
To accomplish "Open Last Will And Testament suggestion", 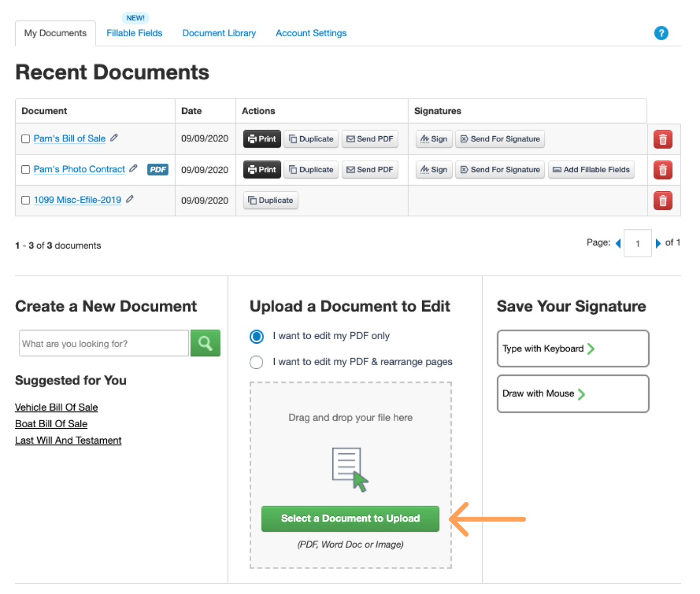I will point(68,440).
